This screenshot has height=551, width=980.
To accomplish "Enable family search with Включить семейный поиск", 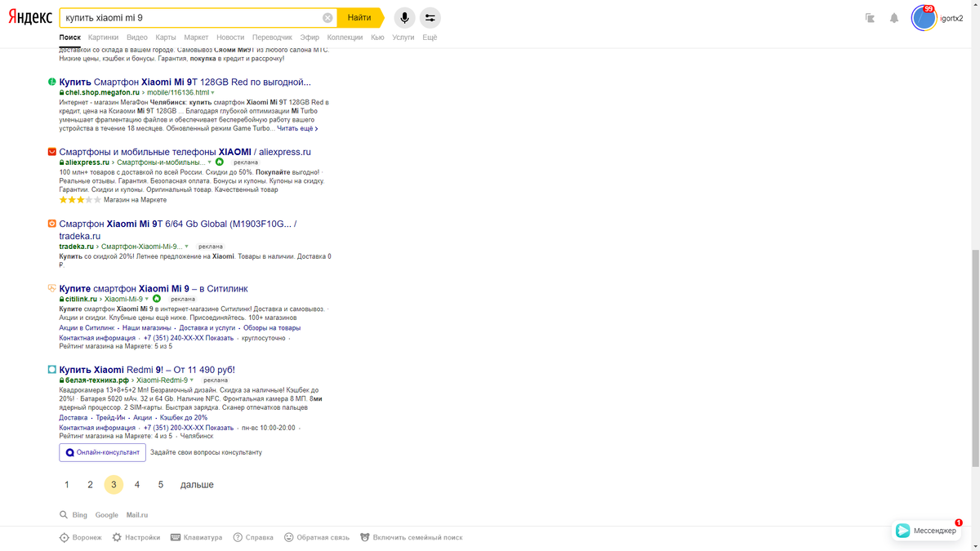I will [411, 537].
